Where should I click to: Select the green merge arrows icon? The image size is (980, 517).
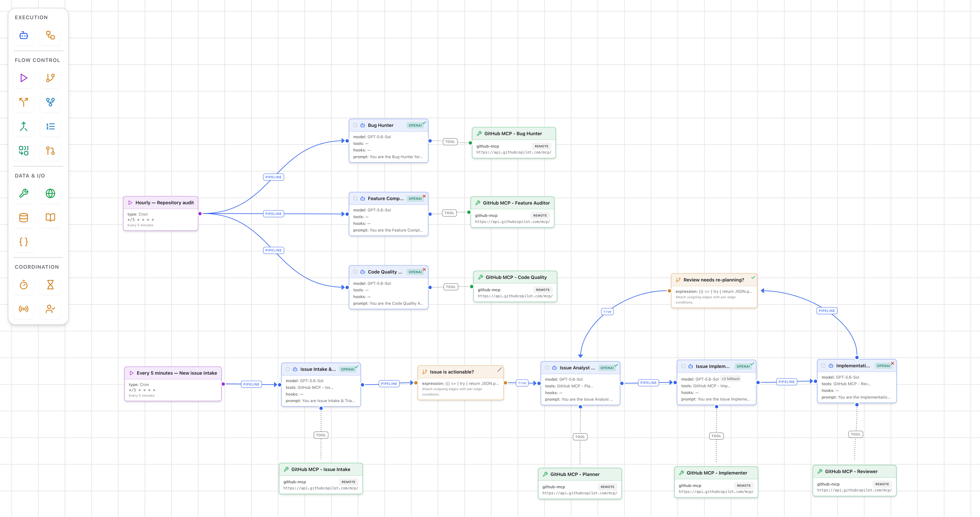point(23,126)
